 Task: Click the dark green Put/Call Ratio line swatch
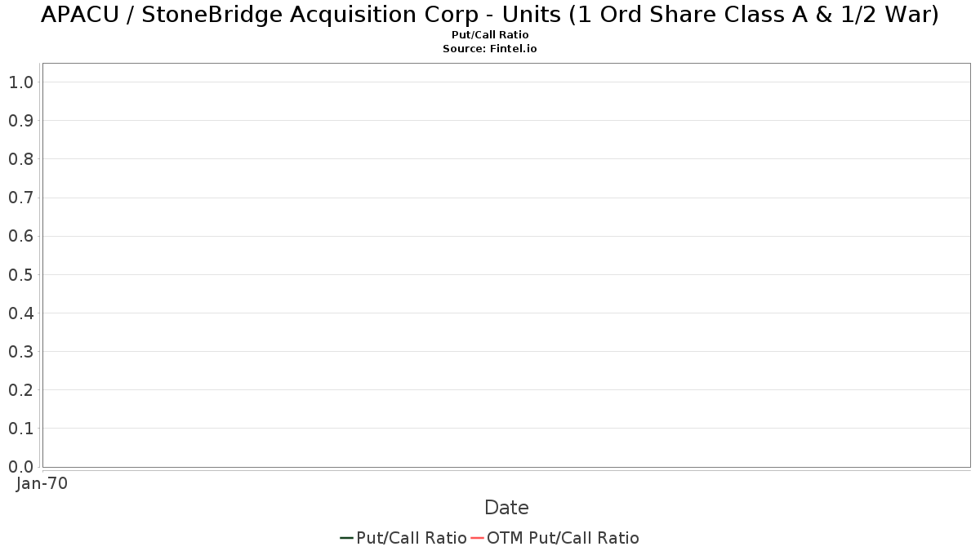[x=346, y=538]
